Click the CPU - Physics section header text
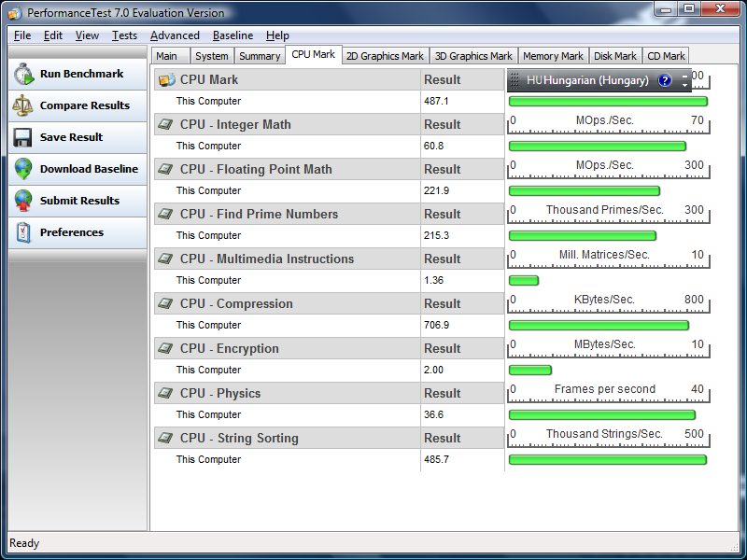The image size is (747, 560). tap(220, 393)
